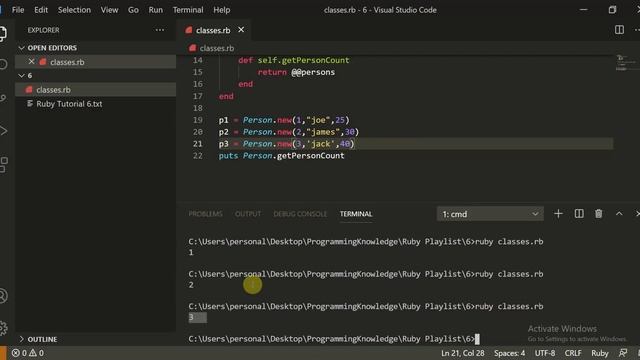This screenshot has height=360, width=640.
Task: Open the Source Control view
Action: 3,98
